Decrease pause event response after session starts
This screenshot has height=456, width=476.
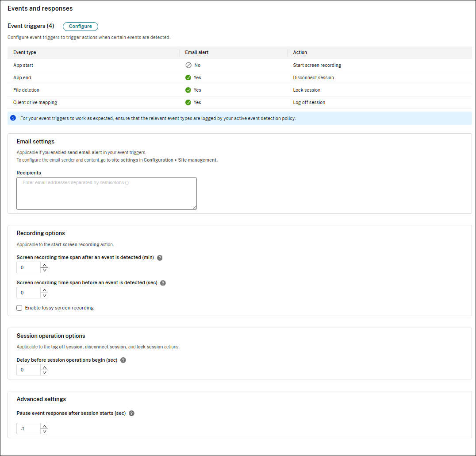pyautogui.click(x=44, y=432)
